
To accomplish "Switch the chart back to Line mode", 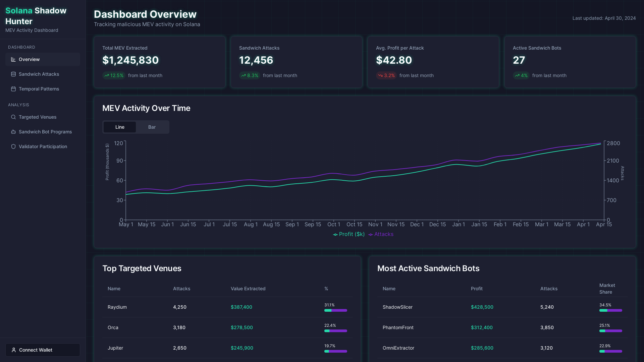I will coord(119,127).
